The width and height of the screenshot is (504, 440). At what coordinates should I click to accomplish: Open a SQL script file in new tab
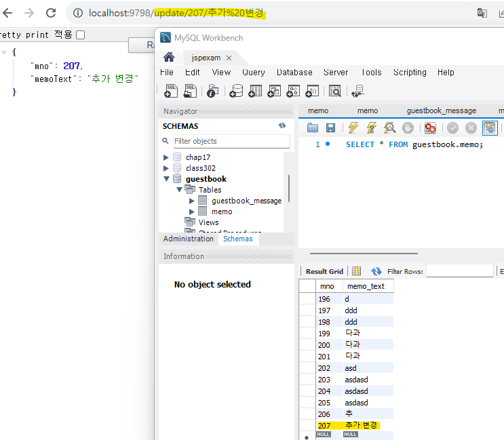pyautogui.click(x=190, y=91)
